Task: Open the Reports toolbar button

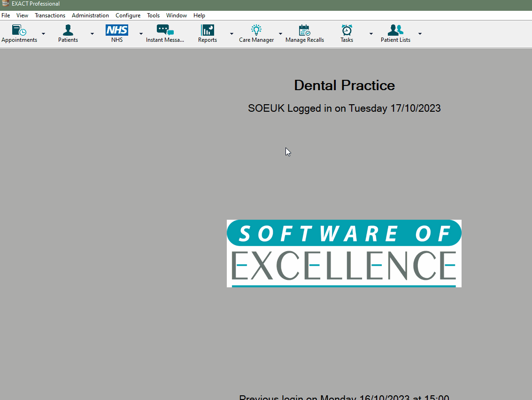Action: [207, 34]
